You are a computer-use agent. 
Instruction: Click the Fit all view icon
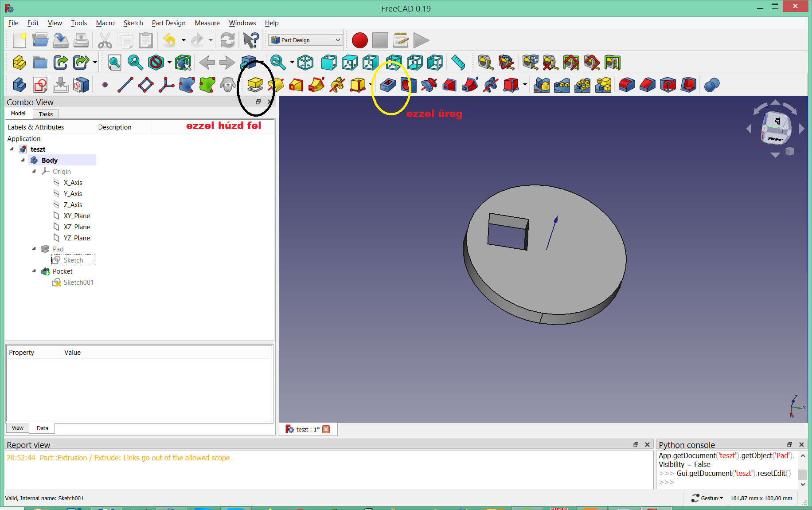point(114,63)
